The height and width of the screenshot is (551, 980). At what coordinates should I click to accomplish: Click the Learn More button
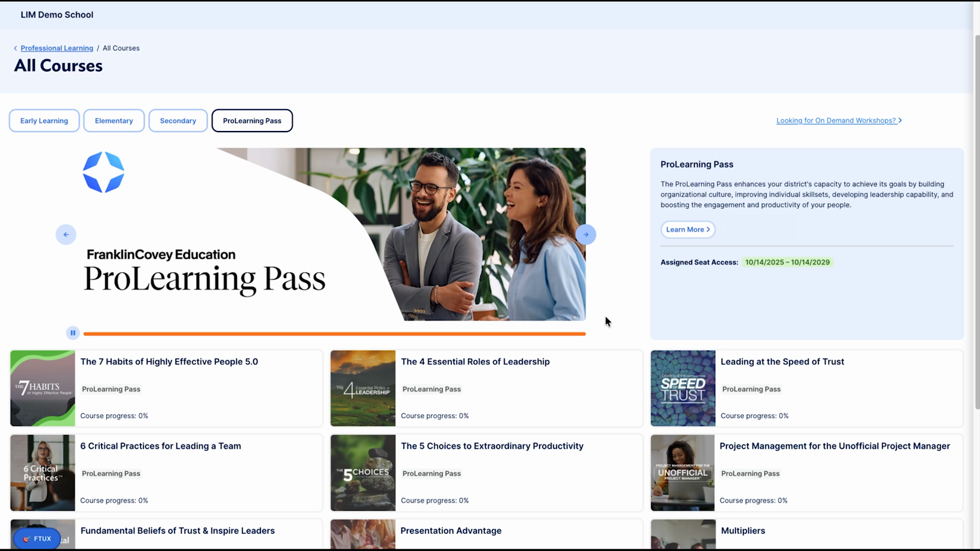point(688,230)
